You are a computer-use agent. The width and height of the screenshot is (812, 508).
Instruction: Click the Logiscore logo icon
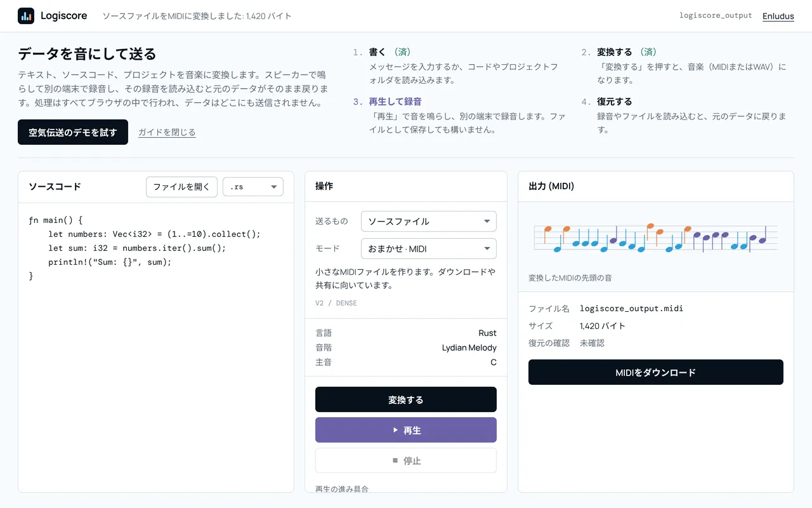pyautogui.click(x=26, y=16)
